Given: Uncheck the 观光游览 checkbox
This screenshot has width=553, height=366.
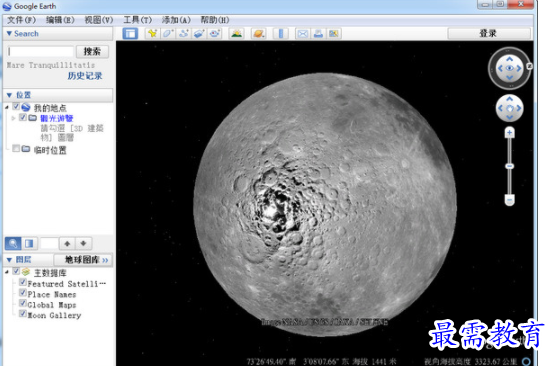Looking at the screenshot, I should tap(23, 117).
